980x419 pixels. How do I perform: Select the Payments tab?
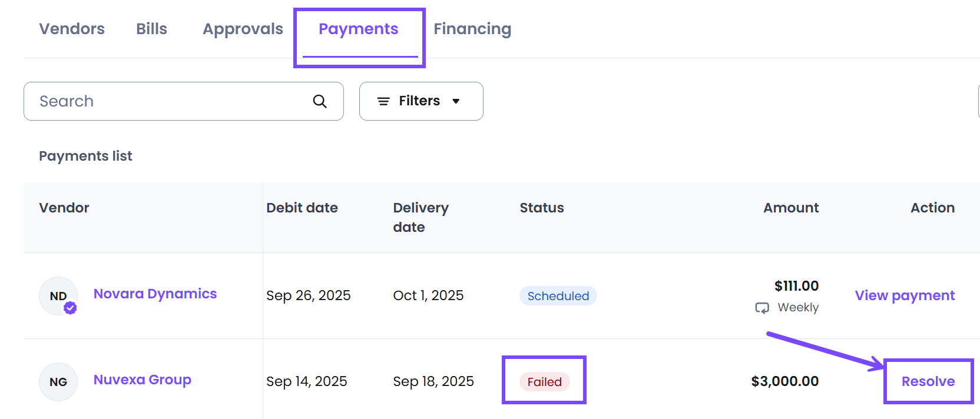(x=358, y=29)
